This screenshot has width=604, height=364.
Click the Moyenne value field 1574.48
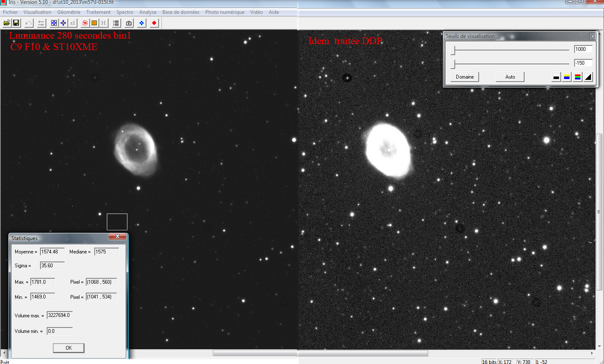pos(53,252)
